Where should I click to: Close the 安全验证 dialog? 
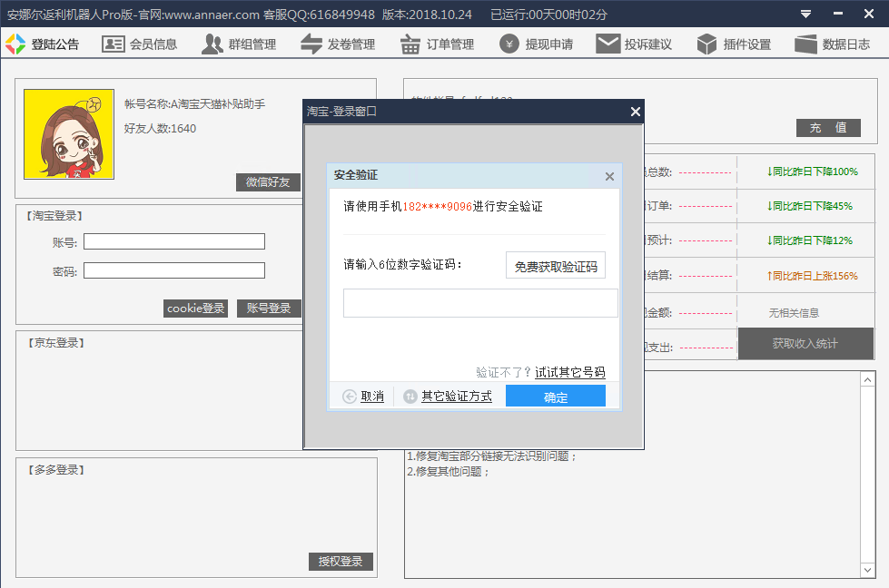[609, 176]
